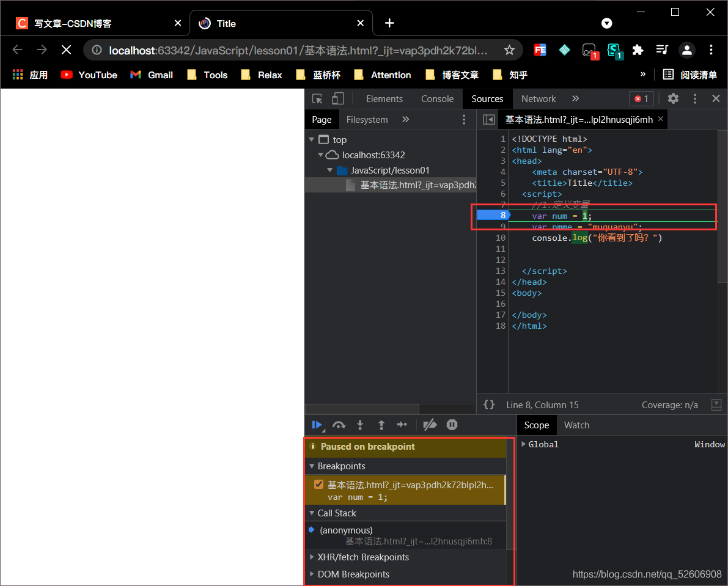Go back to previous page
Image resolution: width=728 pixels, height=586 pixels.
[18, 49]
